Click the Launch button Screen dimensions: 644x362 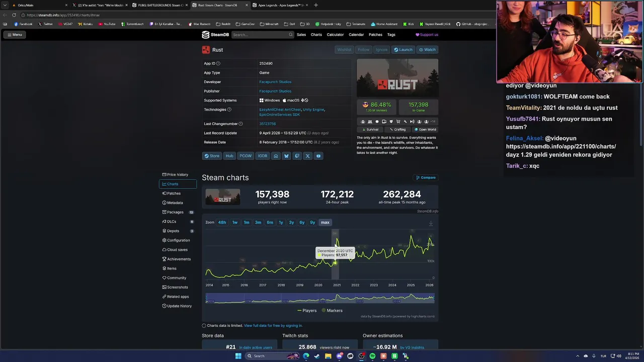(x=403, y=50)
